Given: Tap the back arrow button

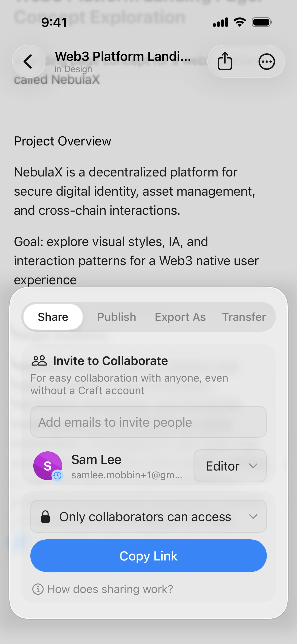Looking at the screenshot, I should (28, 61).
